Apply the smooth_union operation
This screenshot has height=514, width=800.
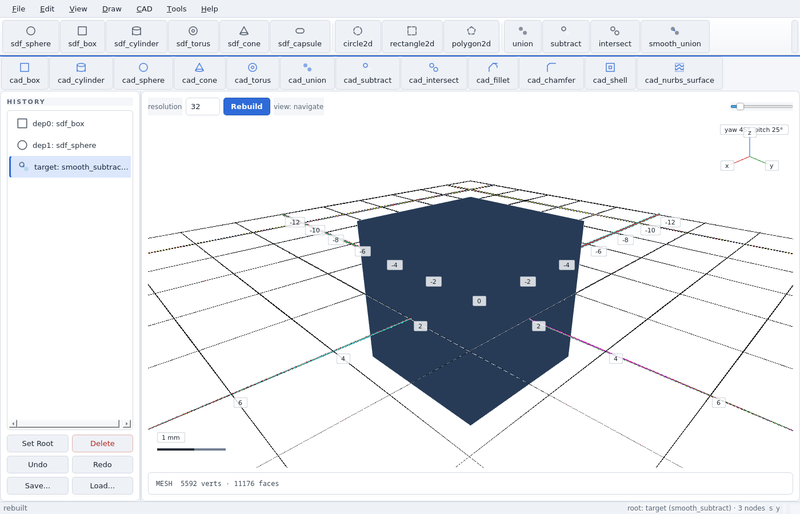(675, 37)
